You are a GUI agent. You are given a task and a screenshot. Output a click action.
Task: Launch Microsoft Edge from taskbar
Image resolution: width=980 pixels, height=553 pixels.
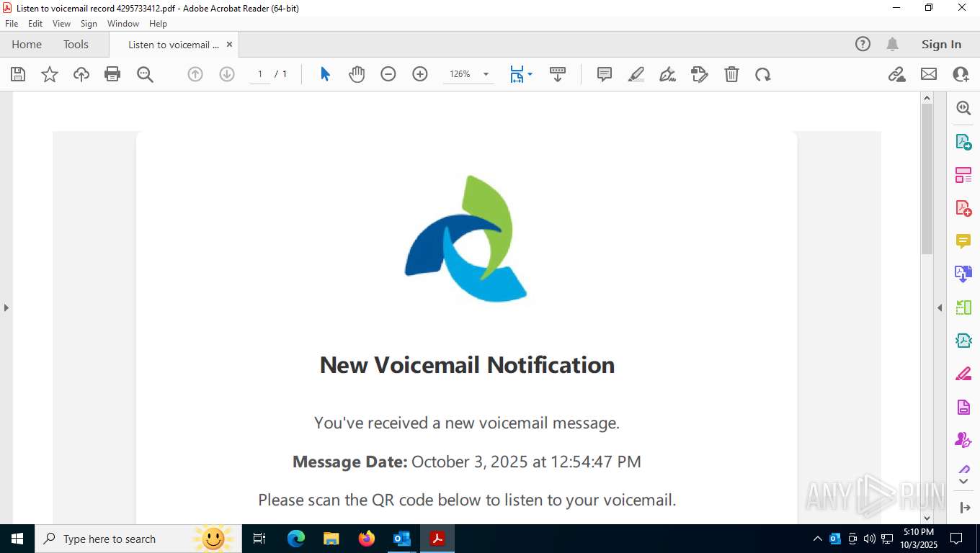coord(295,539)
